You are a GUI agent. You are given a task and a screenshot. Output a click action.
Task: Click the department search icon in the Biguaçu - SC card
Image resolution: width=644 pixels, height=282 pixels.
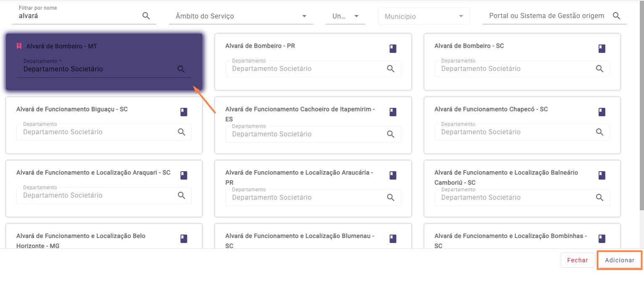click(182, 132)
